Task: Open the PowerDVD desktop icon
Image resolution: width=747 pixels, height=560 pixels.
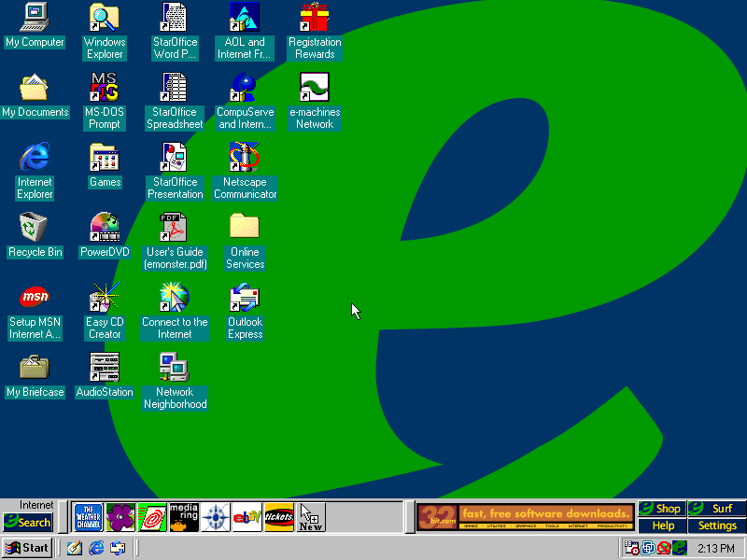Action: click(105, 228)
